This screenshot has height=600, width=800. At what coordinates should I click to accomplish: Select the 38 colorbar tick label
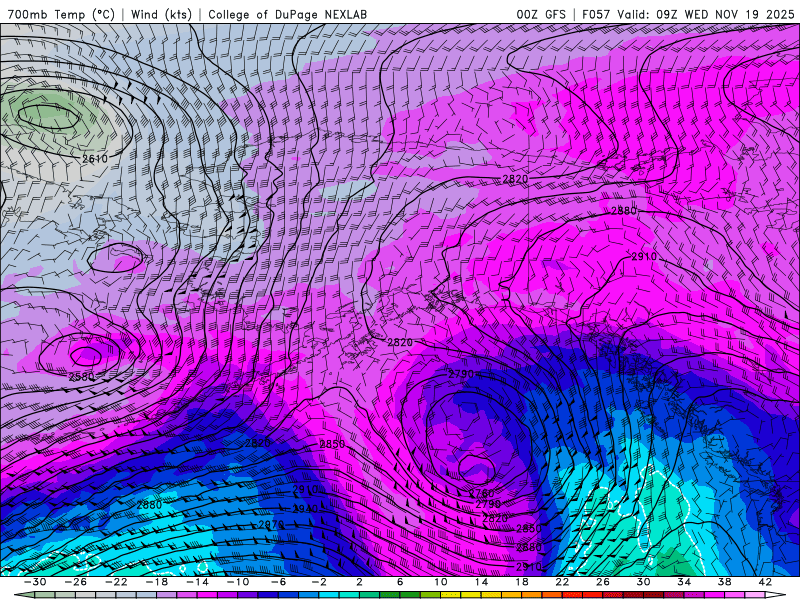pyautogui.click(x=724, y=582)
